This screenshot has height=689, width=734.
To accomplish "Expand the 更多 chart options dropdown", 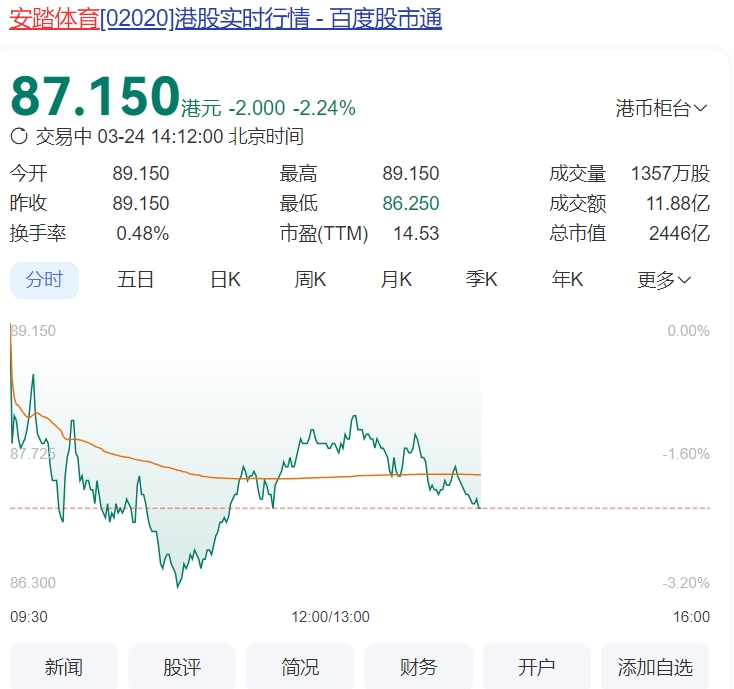I will (664, 280).
